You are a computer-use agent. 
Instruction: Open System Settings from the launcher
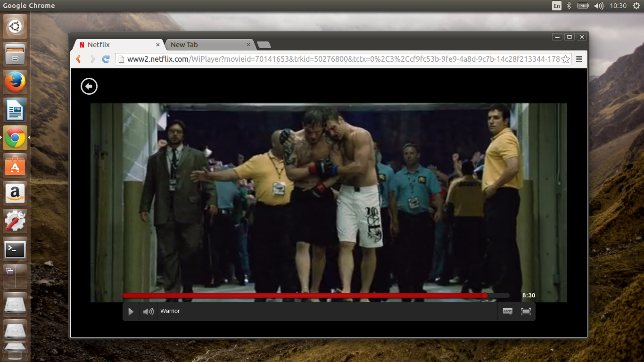pos(15,221)
